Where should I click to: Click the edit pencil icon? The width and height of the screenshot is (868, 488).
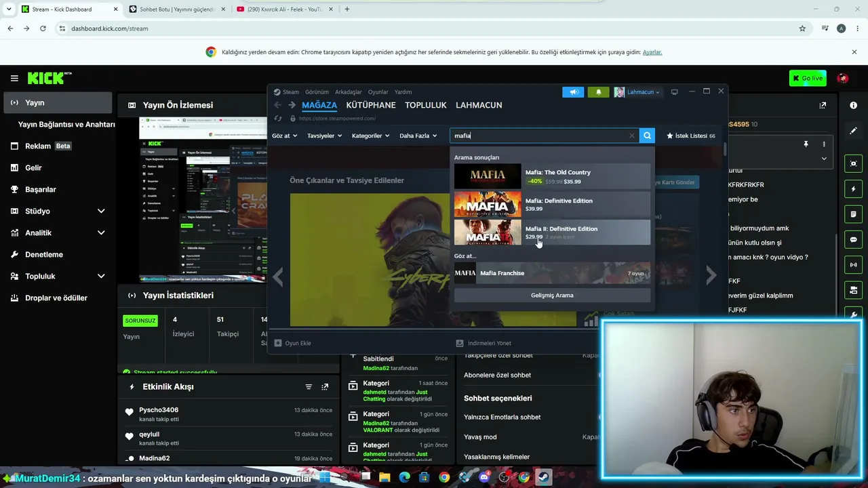pyautogui.click(x=853, y=130)
